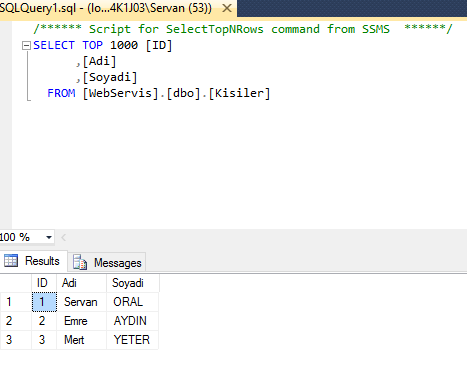Place cursor on [Kisiler] in query editor

point(239,93)
